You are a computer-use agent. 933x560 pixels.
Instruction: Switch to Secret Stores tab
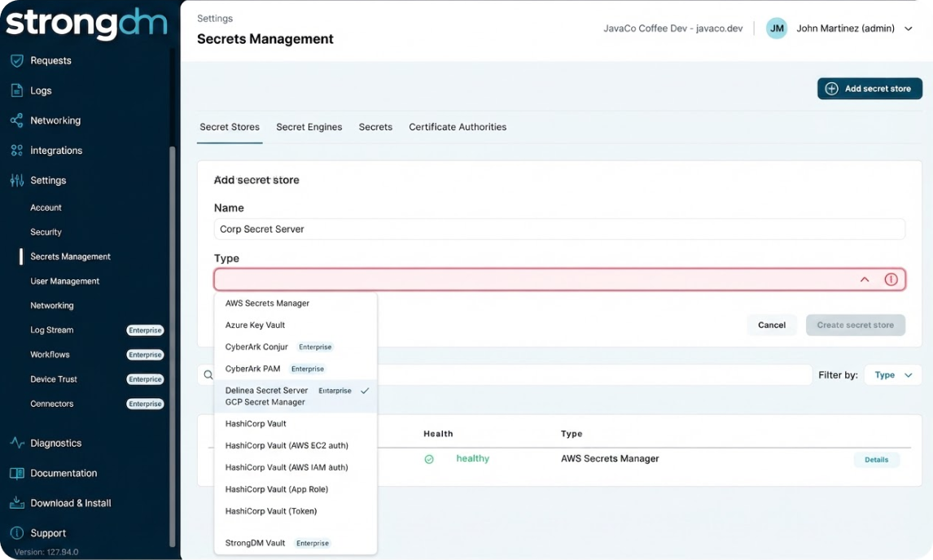[230, 127]
